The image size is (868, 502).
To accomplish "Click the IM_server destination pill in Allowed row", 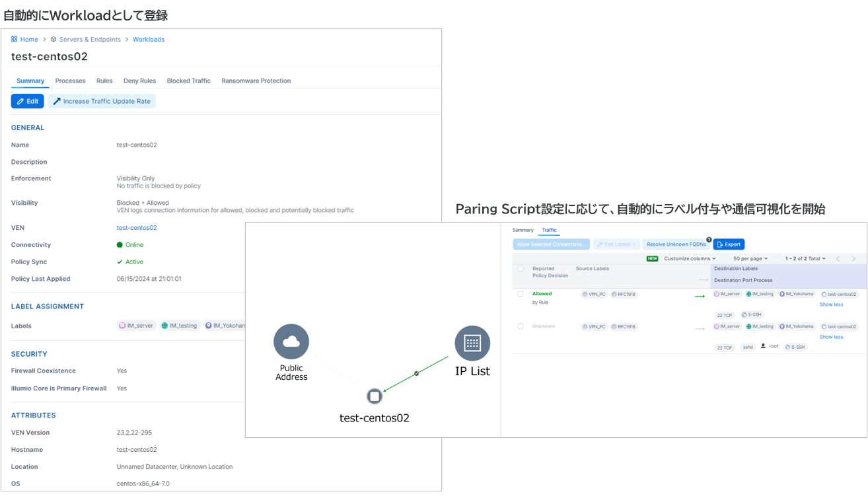I will click(727, 294).
